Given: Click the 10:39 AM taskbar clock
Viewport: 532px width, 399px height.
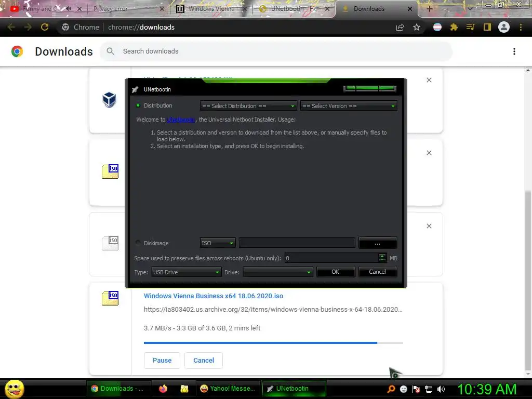Looking at the screenshot, I should [487, 389].
